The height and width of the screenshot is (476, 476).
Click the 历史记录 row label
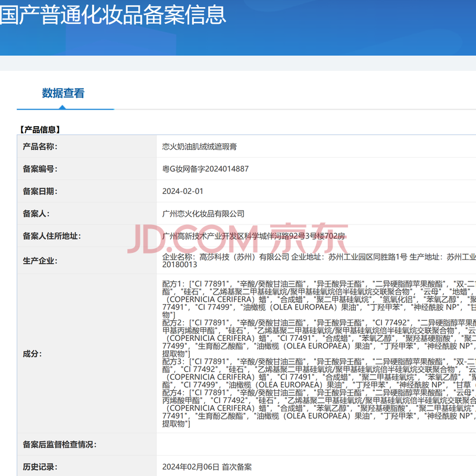pos(40,467)
